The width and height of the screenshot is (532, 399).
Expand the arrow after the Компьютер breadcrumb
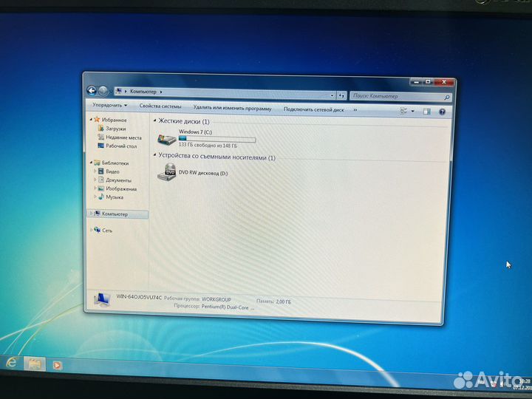[x=161, y=92]
